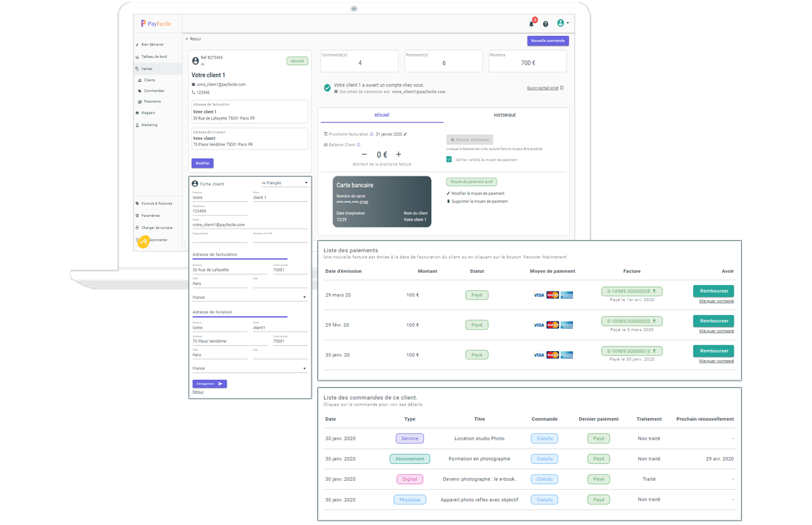Download invoice S-10989.00000020

click(x=631, y=321)
